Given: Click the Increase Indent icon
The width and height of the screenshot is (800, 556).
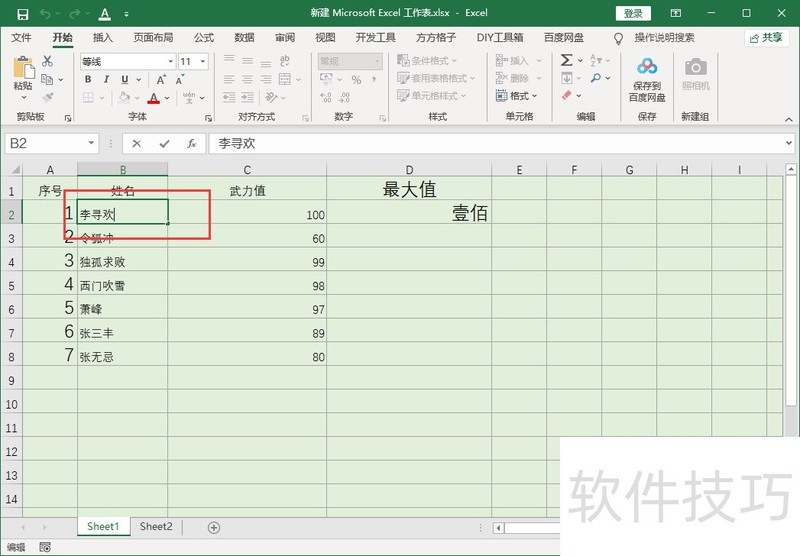Looking at the screenshot, I should click(x=248, y=97).
